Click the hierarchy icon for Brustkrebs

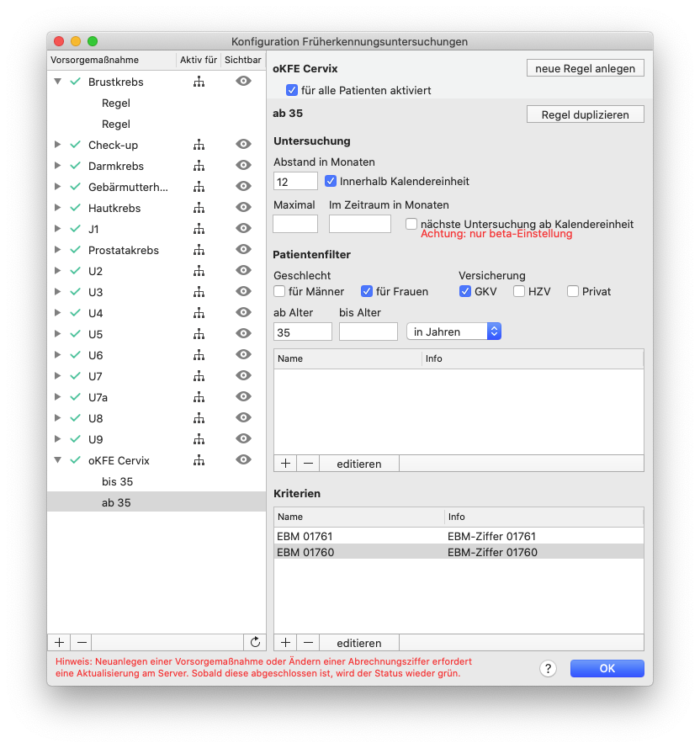point(199,82)
